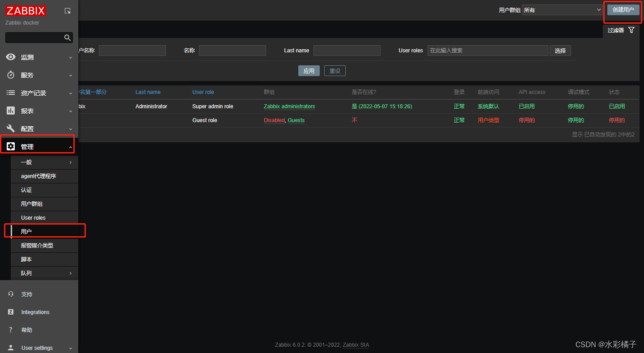Open the 一般 menu item
Image resolution: width=644 pixels, height=353 pixels.
44,162
